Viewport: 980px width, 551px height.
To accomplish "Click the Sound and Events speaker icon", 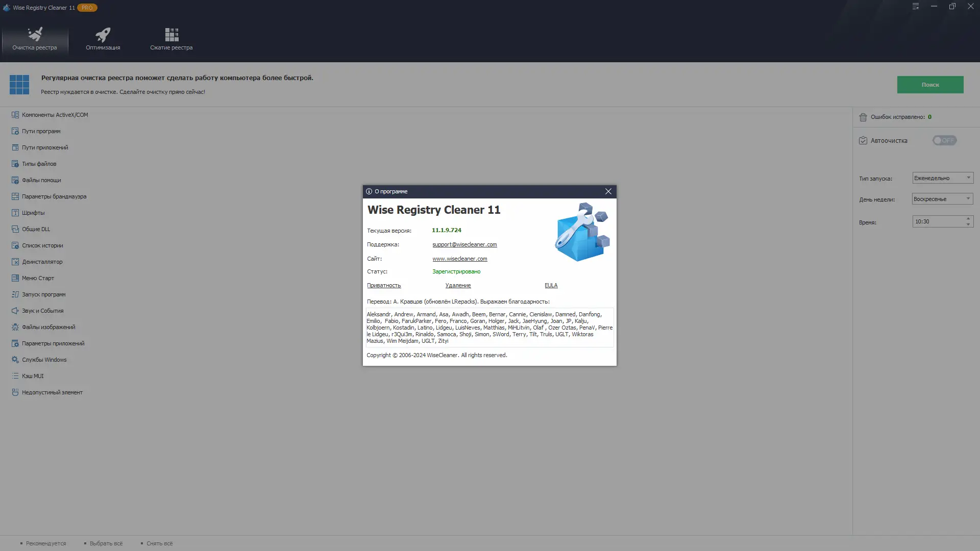I will [x=15, y=311].
